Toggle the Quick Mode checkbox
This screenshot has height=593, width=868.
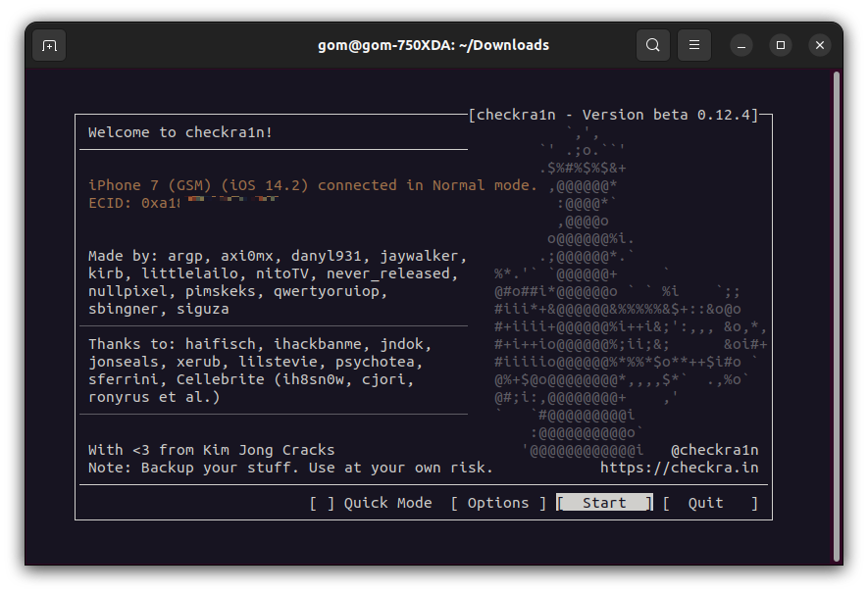coord(322,503)
